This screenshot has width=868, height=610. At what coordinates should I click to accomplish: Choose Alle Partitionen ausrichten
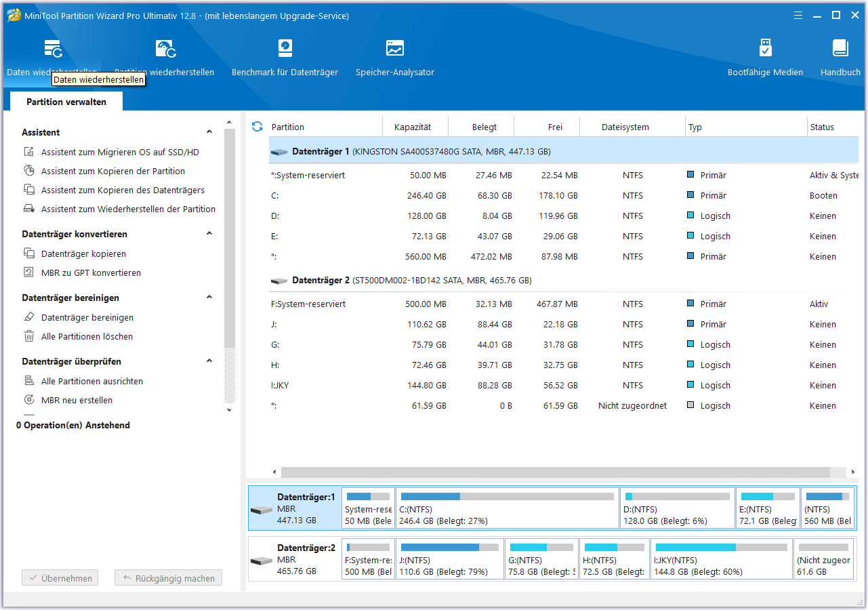(x=92, y=382)
